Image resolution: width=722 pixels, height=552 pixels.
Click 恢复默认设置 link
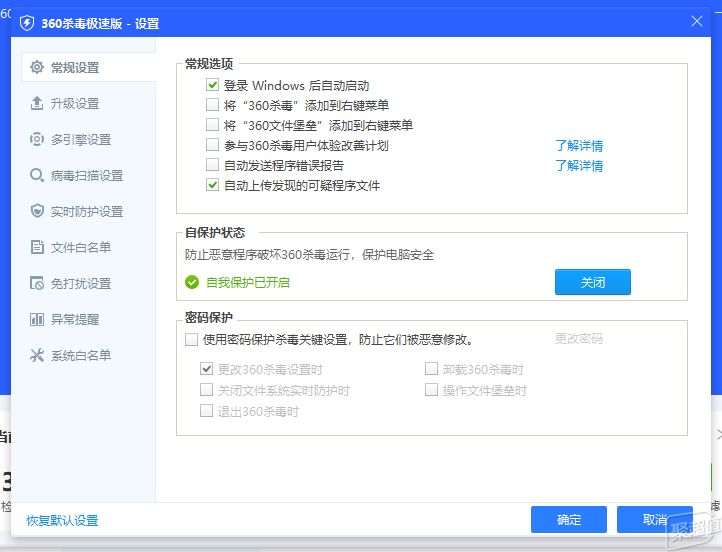pos(62,520)
